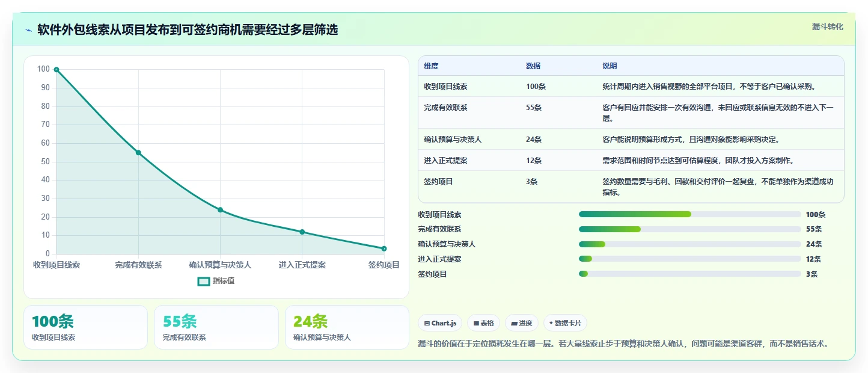Click the dashboard title about 软件外包线索

pyautogui.click(x=188, y=30)
